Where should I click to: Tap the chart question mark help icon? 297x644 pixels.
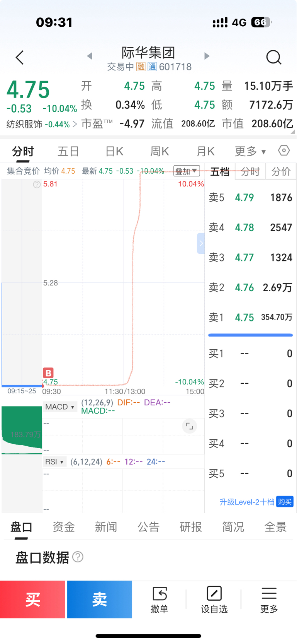click(x=37, y=184)
